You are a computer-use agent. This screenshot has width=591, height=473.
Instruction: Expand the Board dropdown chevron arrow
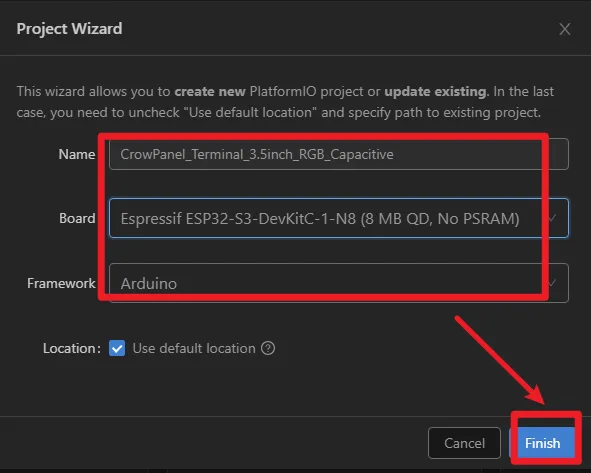click(553, 218)
